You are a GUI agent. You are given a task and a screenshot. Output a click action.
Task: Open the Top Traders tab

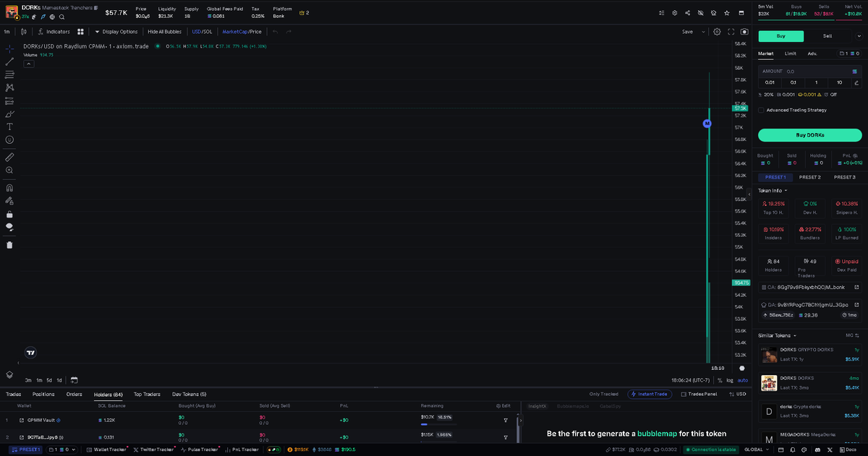point(147,395)
